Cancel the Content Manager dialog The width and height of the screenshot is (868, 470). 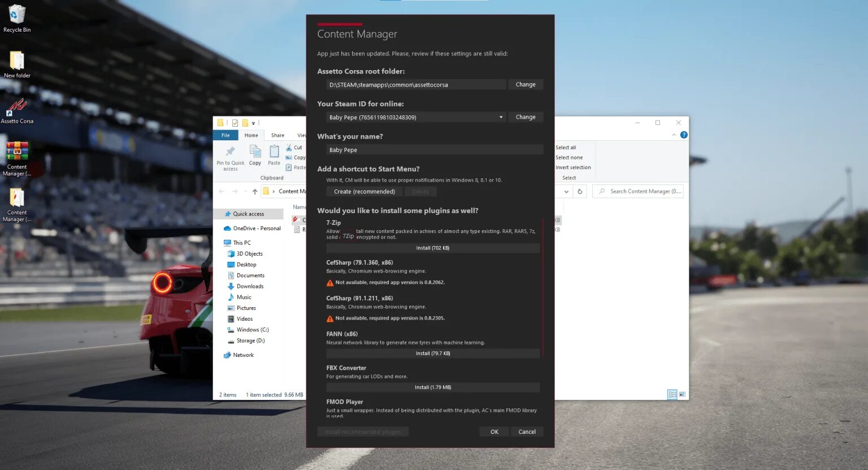click(x=527, y=432)
